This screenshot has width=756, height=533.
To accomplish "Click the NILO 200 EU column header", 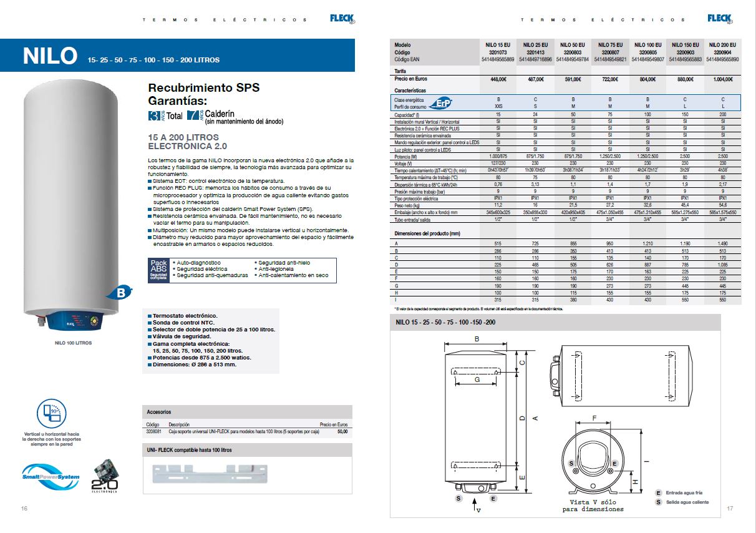I will coord(722,45).
